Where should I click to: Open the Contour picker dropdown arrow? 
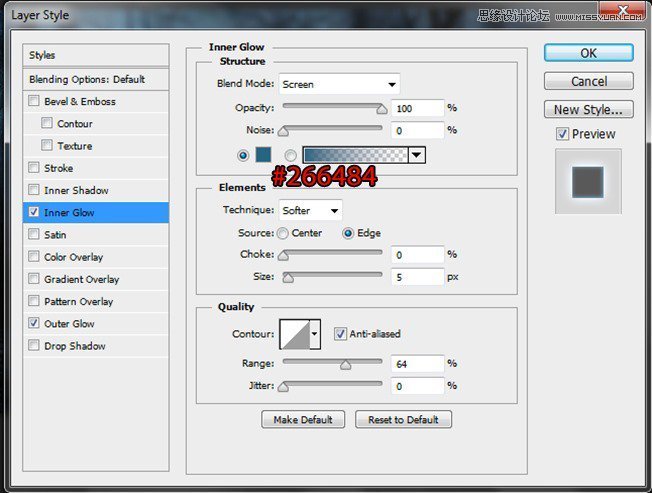316,334
